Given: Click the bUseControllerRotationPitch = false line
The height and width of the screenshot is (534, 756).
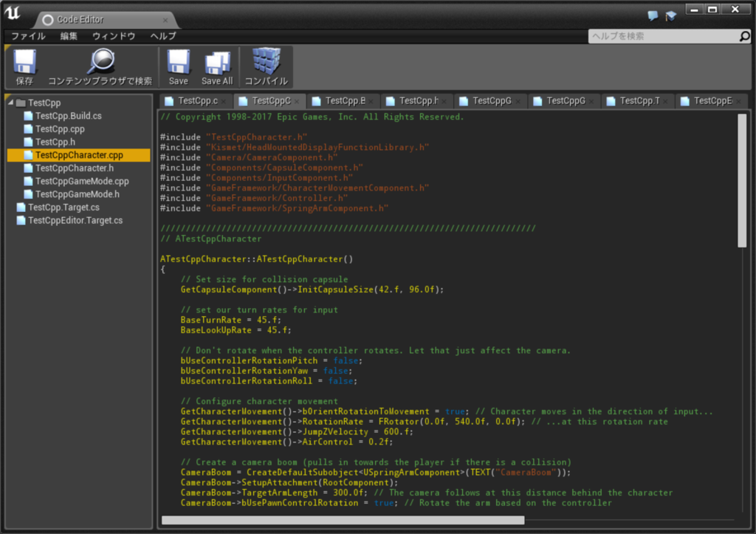Looking at the screenshot, I should pos(272,360).
